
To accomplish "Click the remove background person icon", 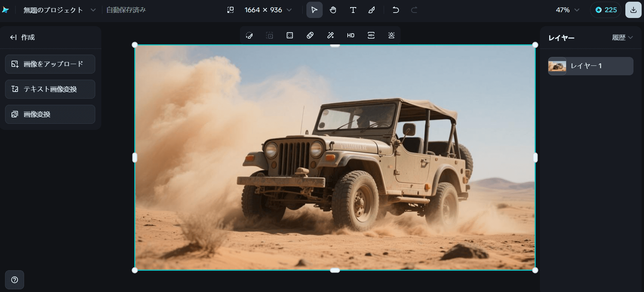I will 391,35.
